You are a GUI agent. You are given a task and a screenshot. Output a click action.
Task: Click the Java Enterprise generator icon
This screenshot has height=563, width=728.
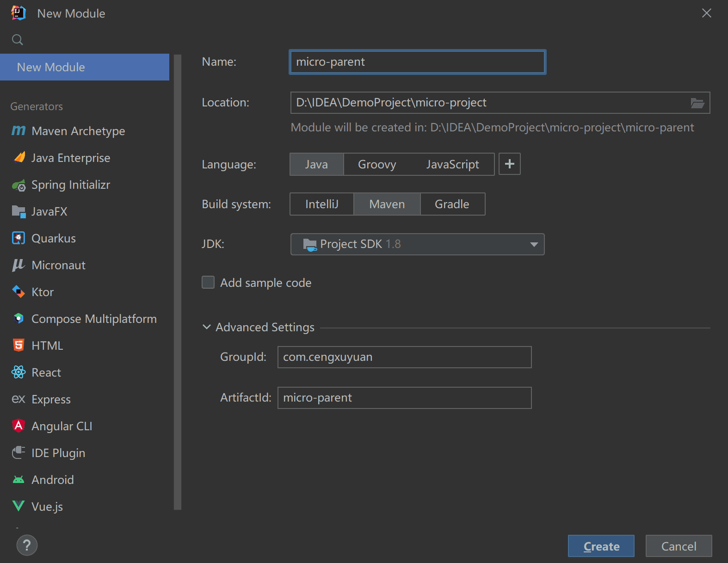coord(19,158)
